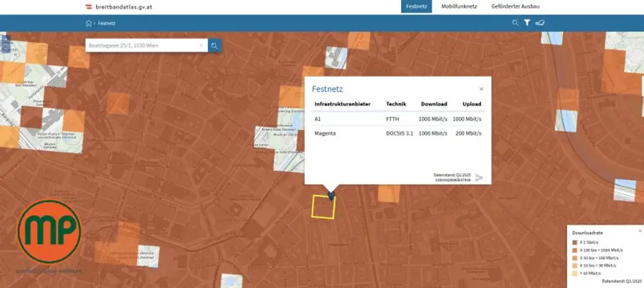This screenshot has width=644, height=288.
Task: Click the ≥ 1 Gbit/s legend color swatch
Action: coord(574,242)
